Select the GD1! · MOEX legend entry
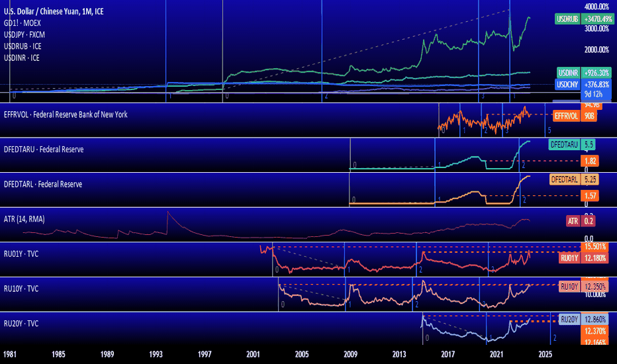The width and height of the screenshot is (617, 364). 23,23
